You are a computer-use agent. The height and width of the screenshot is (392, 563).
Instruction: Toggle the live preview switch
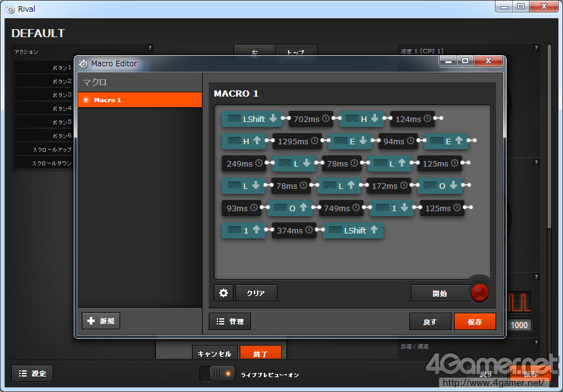point(217,373)
